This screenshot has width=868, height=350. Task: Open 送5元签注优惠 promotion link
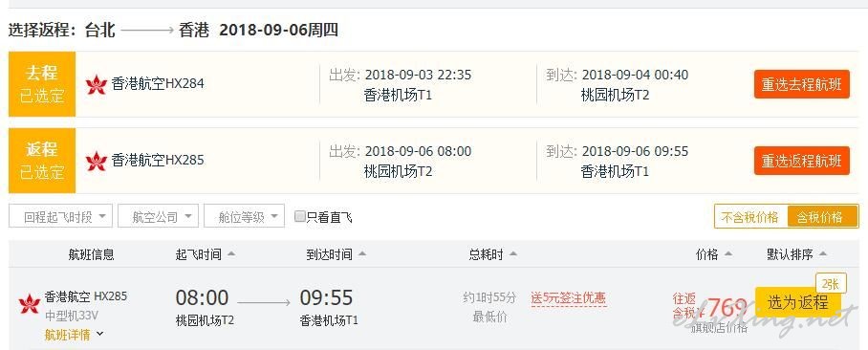click(x=569, y=298)
